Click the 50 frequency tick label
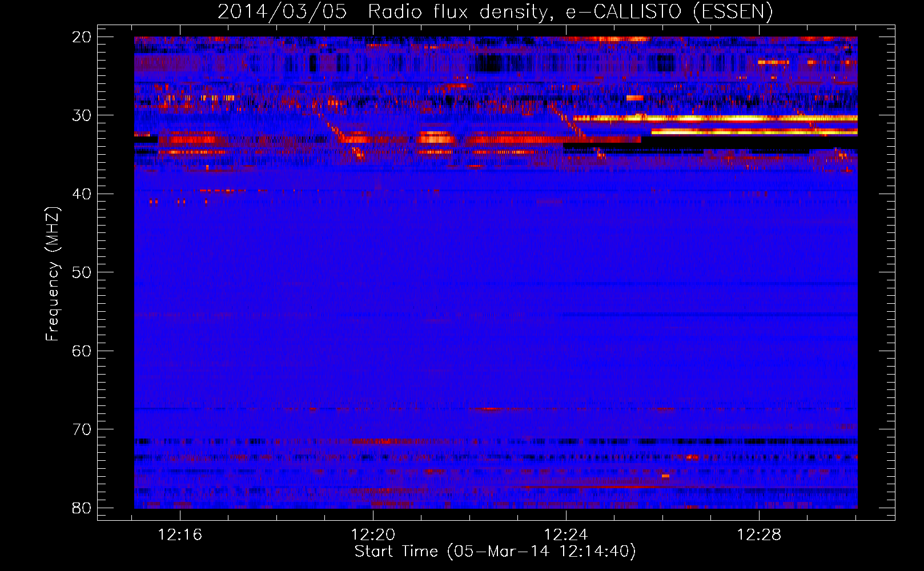 [x=82, y=272]
